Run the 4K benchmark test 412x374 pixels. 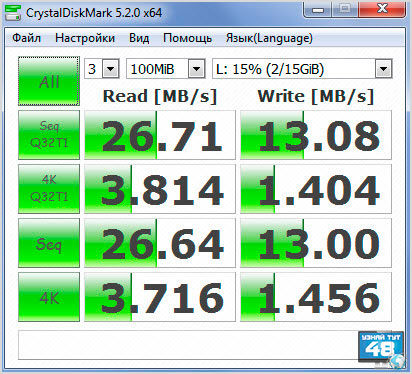point(49,297)
